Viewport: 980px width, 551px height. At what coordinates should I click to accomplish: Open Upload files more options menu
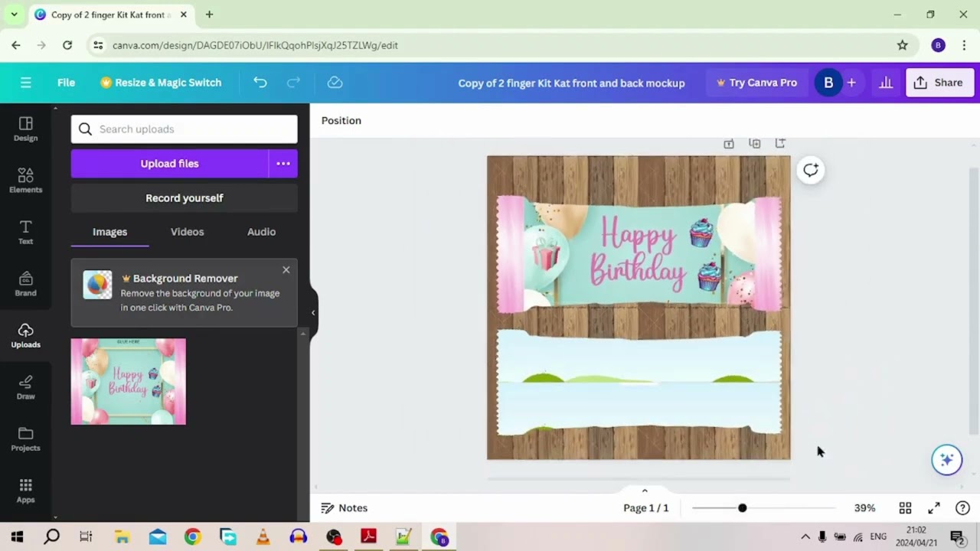(283, 164)
